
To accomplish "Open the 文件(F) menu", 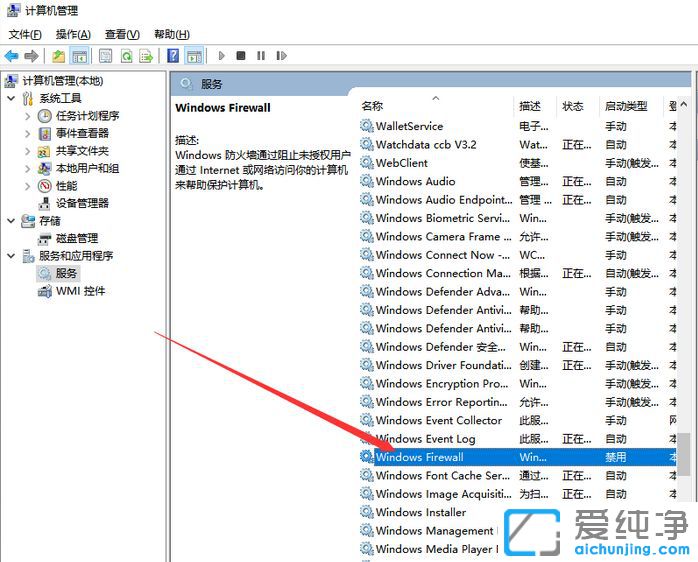I will pyautogui.click(x=25, y=34).
